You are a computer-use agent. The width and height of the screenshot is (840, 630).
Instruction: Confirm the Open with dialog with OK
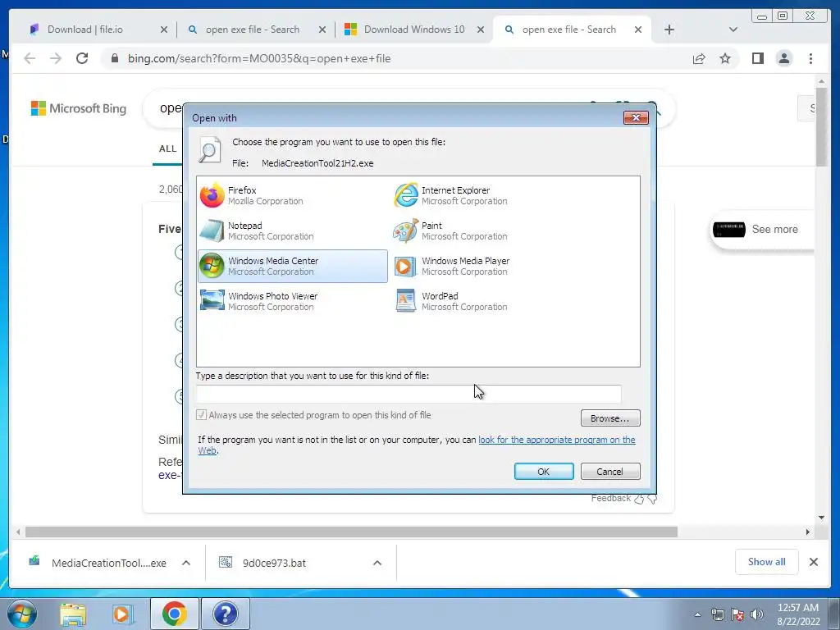coord(544,472)
